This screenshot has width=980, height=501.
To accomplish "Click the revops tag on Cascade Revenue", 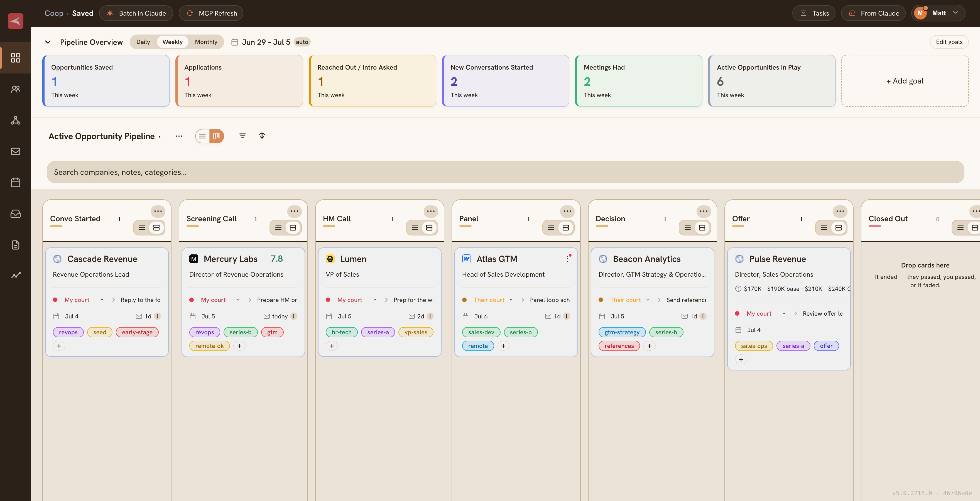I will 68,332.
